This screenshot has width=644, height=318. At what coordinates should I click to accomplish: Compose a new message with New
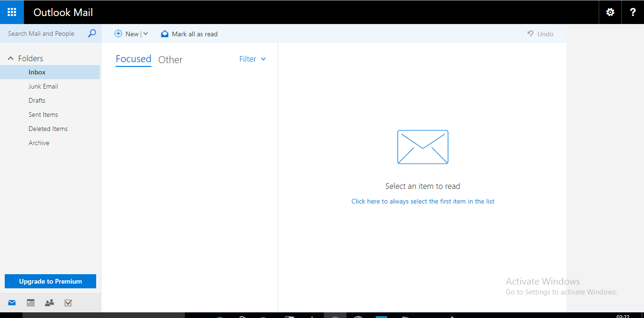127,34
